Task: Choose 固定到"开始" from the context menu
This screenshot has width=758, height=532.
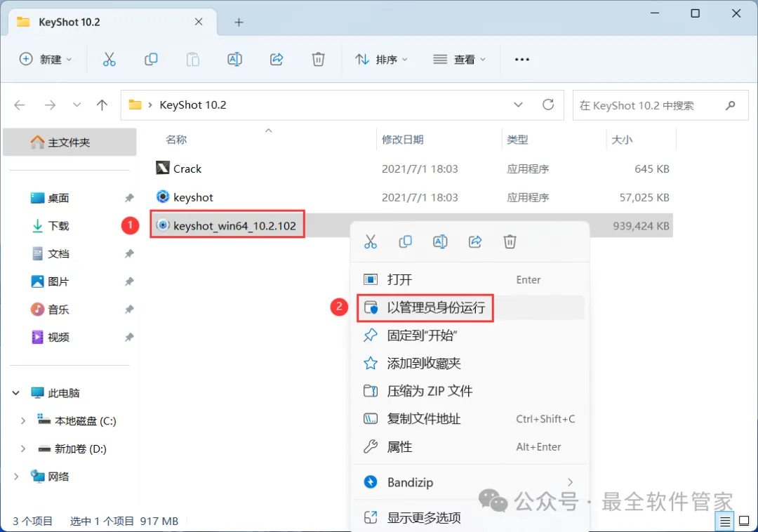Action: (x=470, y=335)
